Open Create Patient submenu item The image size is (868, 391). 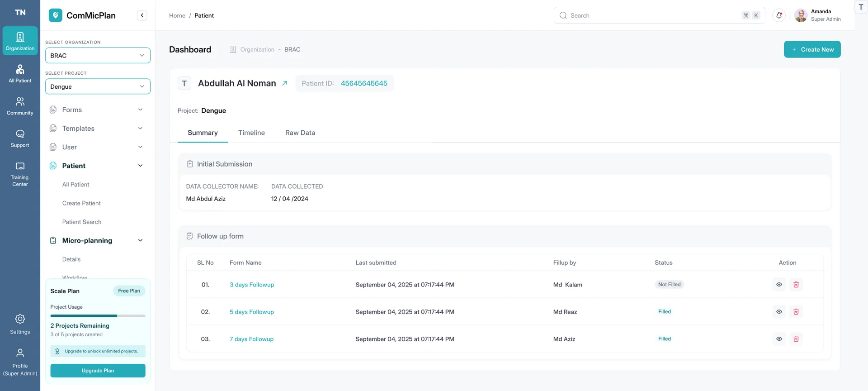click(x=81, y=203)
